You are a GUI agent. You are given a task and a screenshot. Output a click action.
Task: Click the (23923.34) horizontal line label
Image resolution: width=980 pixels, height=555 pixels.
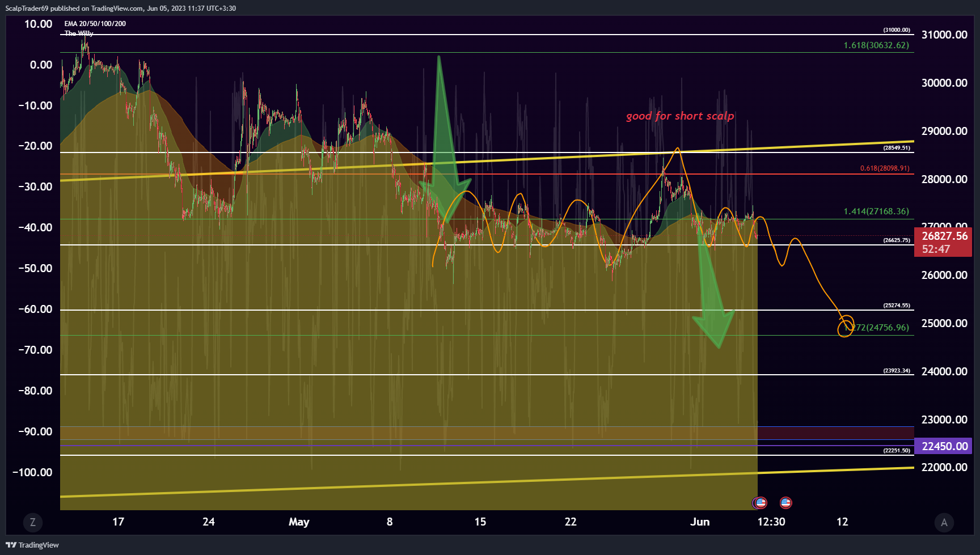tap(897, 371)
